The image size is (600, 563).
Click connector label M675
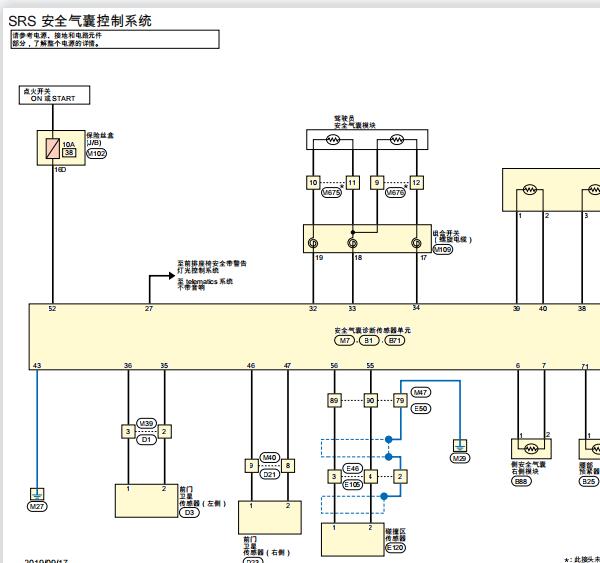(331, 193)
